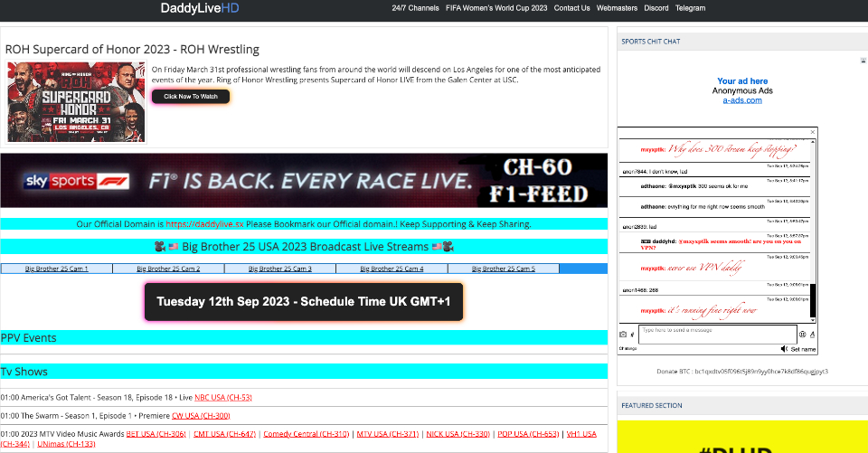Click the film camera emoji before Big Brother heading

160,247
